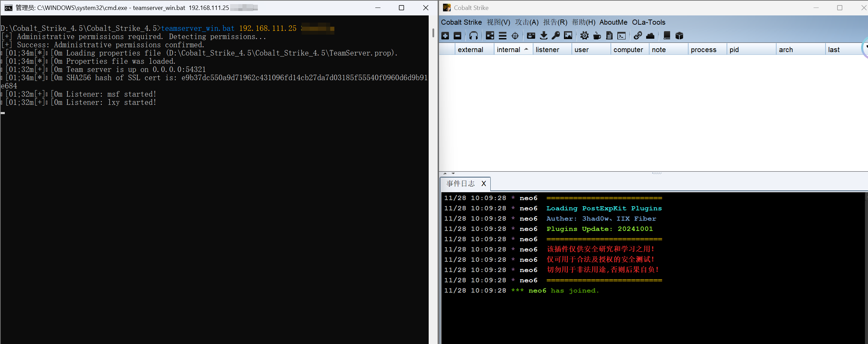This screenshot has height=344, width=868.
Task: View screenshots using picture icon
Action: pos(568,36)
